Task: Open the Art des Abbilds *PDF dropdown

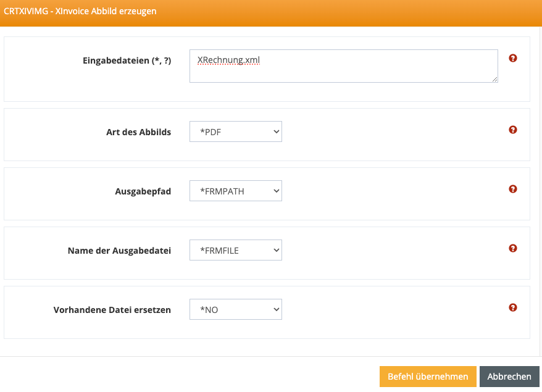Action: (235, 131)
